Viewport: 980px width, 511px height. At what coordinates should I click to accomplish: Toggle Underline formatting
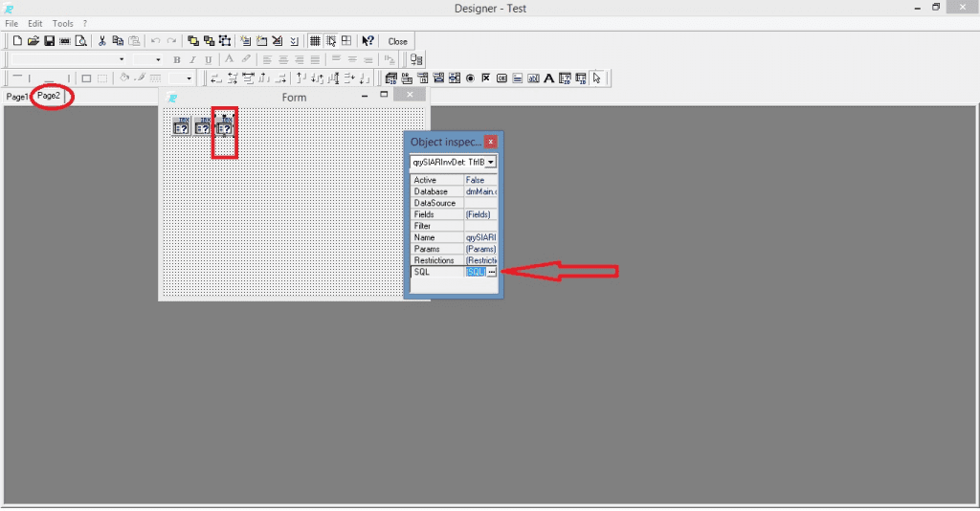pos(208,60)
